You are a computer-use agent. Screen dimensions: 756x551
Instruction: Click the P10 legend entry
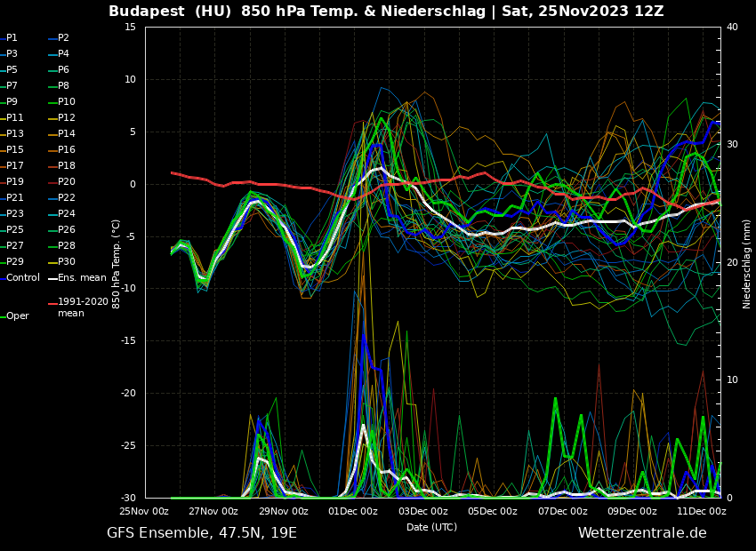[67, 102]
